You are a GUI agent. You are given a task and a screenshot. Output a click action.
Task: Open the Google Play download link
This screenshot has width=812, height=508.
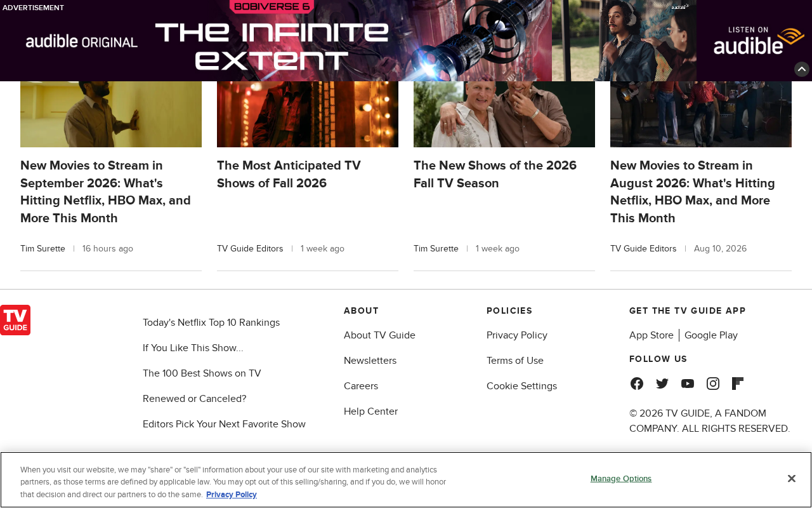coord(711,335)
